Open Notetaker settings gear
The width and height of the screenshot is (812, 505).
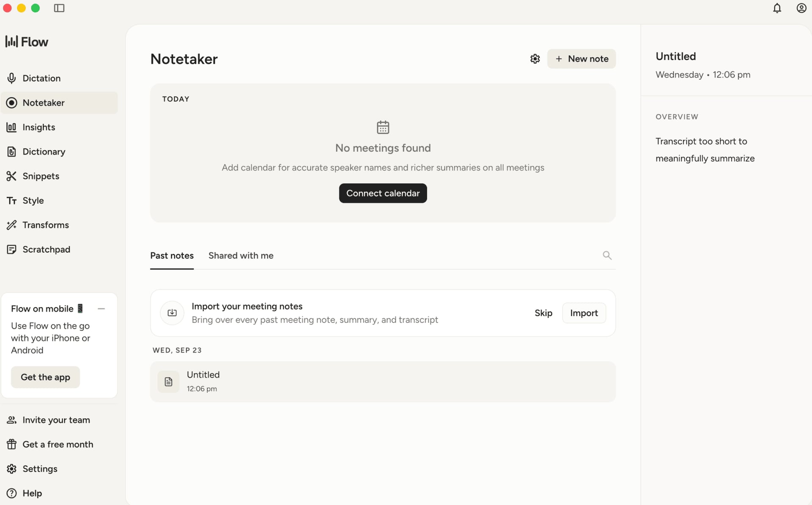tap(535, 59)
